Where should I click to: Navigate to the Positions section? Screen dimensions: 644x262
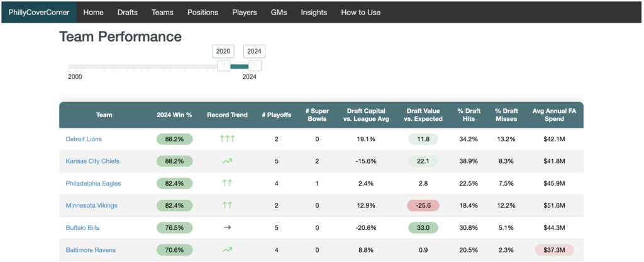pos(203,12)
